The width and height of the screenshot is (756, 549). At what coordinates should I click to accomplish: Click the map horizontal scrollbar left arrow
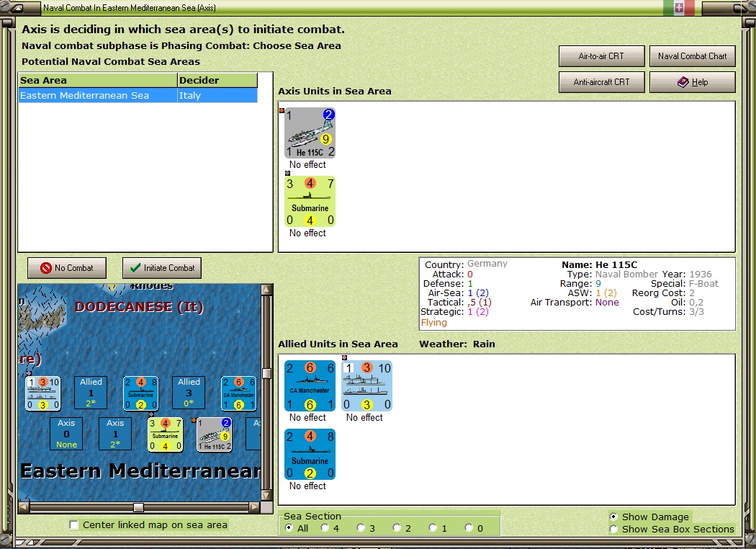[24, 507]
